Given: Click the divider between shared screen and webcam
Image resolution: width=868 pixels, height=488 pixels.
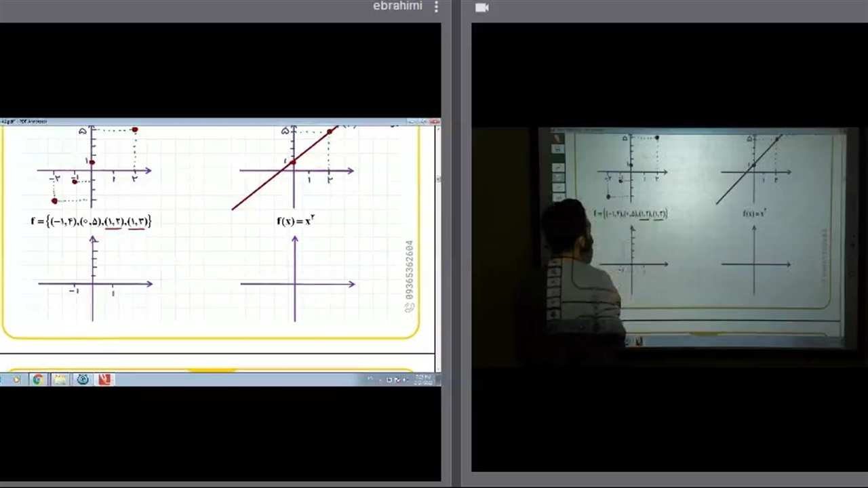Looking at the screenshot, I should (456, 244).
